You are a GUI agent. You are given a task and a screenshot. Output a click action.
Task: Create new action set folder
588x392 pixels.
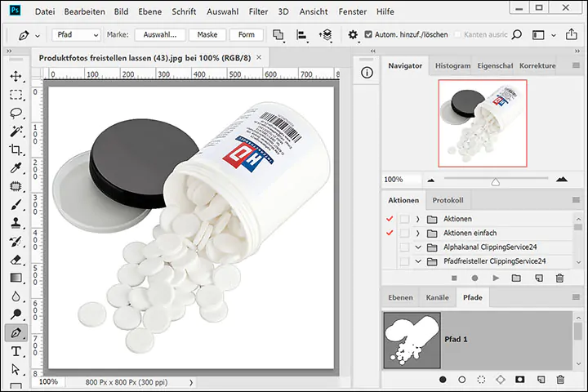point(516,278)
